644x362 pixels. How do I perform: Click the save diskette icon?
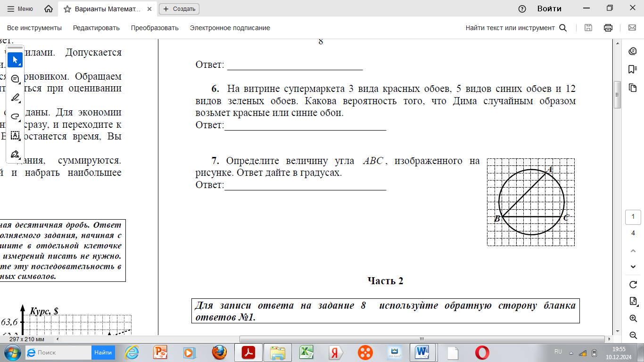click(x=588, y=28)
